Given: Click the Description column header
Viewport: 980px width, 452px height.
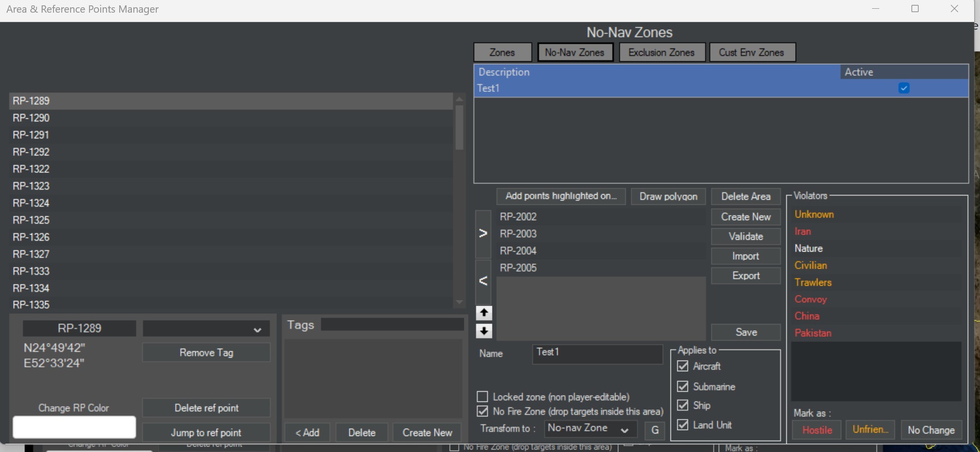Looking at the screenshot, I should (x=657, y=72).
